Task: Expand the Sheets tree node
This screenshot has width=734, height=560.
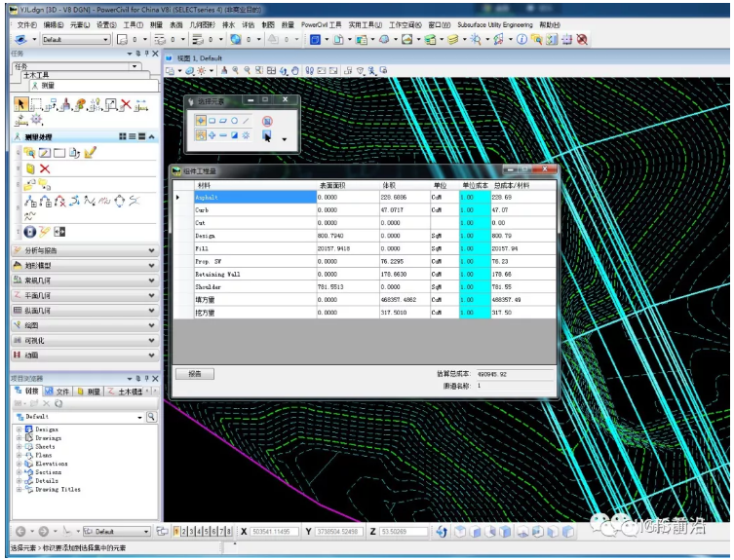Action: [x=19, y=446]
